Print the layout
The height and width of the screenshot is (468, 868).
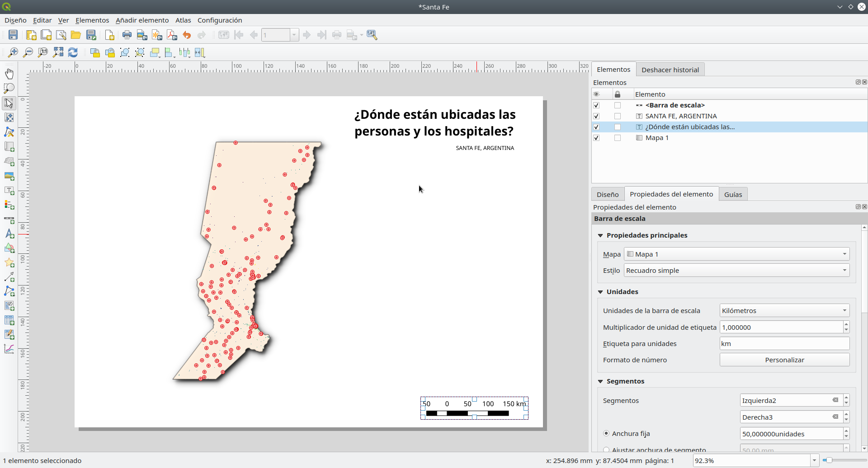click(x=127, y=35)
